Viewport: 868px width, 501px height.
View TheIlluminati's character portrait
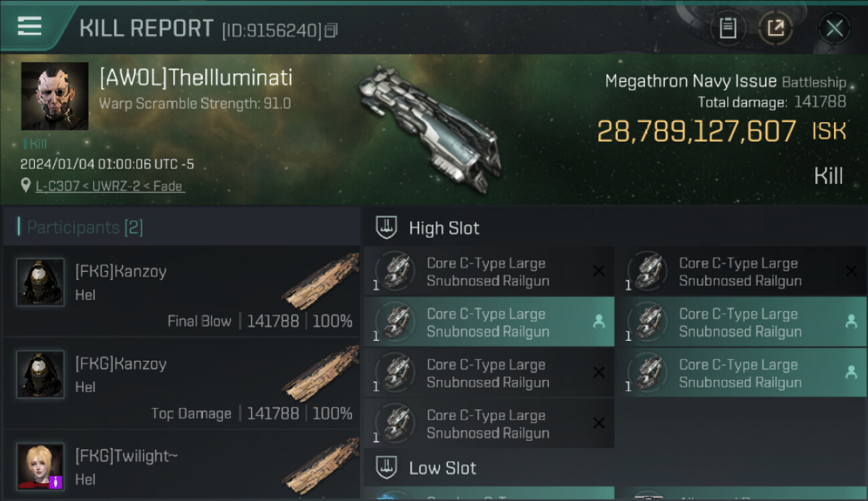coord(55,96)
